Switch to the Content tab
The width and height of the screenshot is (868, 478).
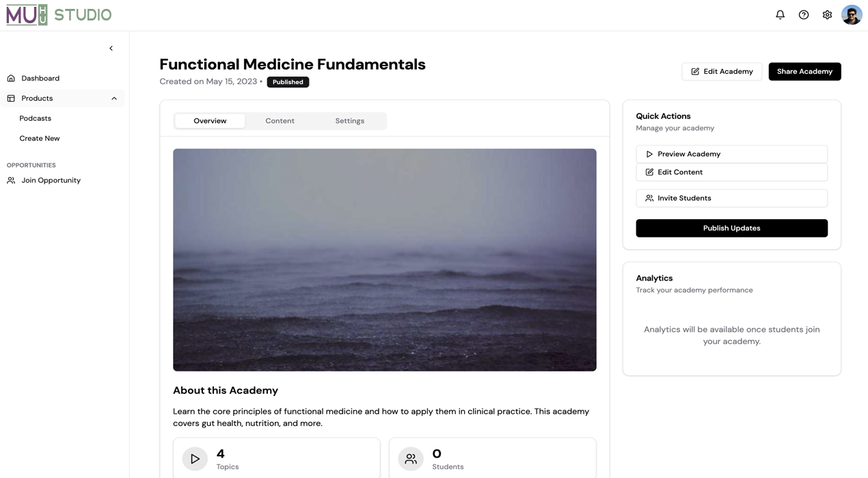click(x=280, y=121)
